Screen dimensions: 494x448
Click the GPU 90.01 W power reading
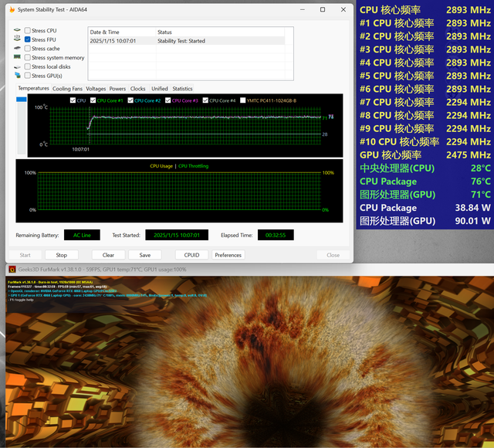[425, 221]
